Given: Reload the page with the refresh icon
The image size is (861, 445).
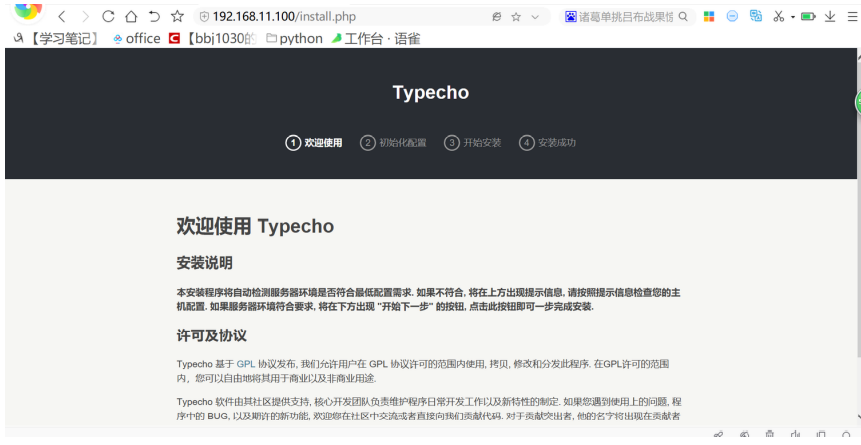Looking at the screenshot, I should (108, 16).
